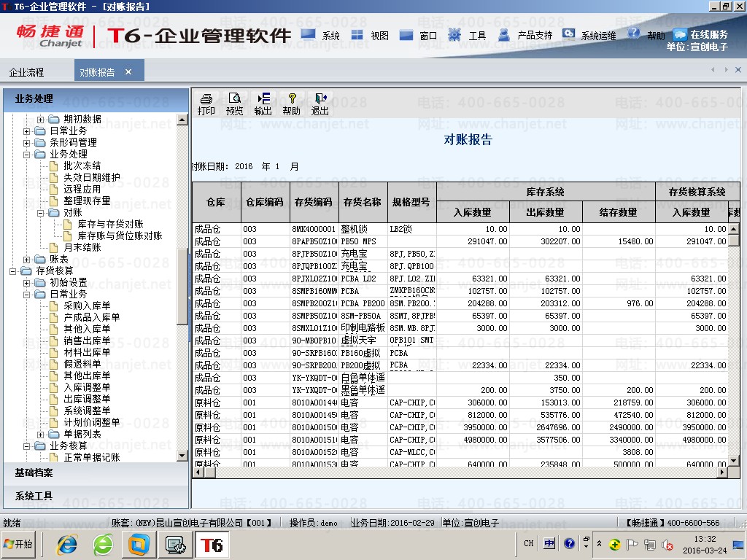Screen dimensions: 747x560
Task: Open Preview (预览) from the toolbar
Action: click(x=234, y=104)
